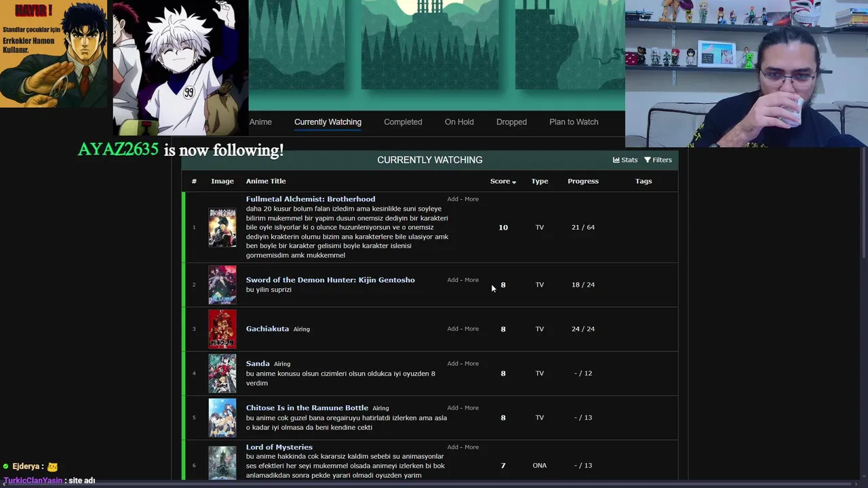Screen dimensions: 868x488
Task: Expand More in Chitose Ramune Bottle row
Action: click(x=471, y=408)
